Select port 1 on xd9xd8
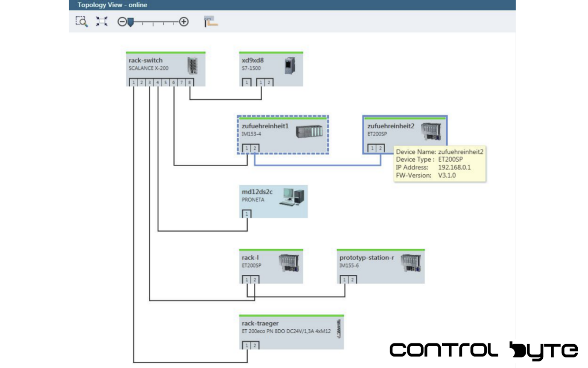Screen dimensions: 588x368 247,82
